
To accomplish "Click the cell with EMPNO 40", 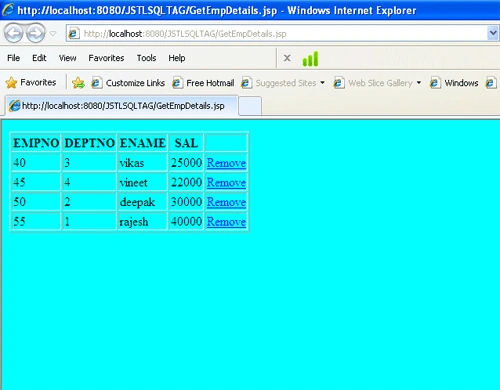I will 36,163.
